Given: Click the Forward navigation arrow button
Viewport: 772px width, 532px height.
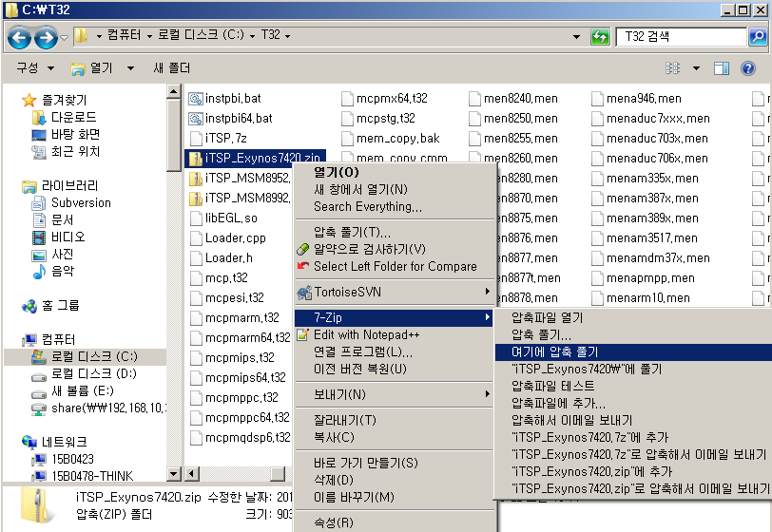Looking at the screenshot, I should [x=45, y=38].
